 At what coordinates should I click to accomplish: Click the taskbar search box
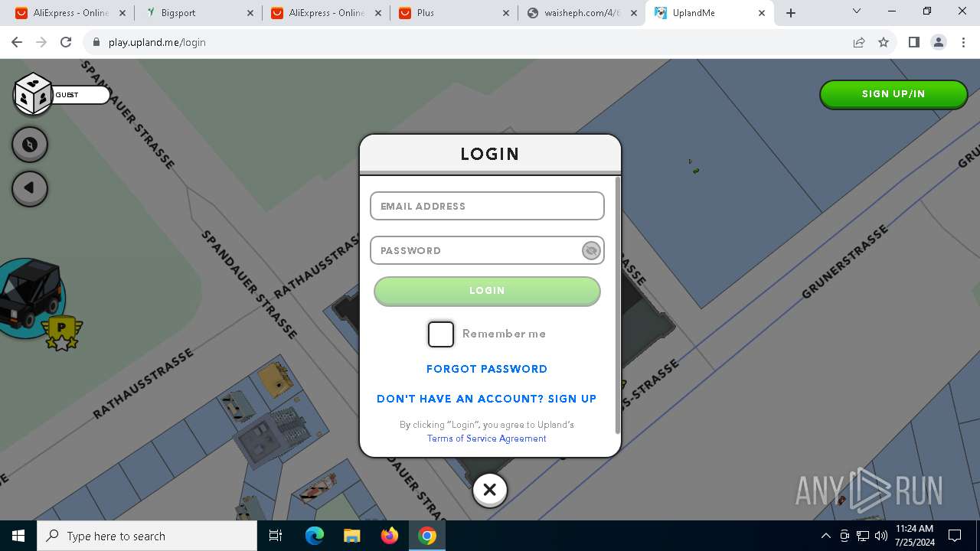tap(147, 536)
